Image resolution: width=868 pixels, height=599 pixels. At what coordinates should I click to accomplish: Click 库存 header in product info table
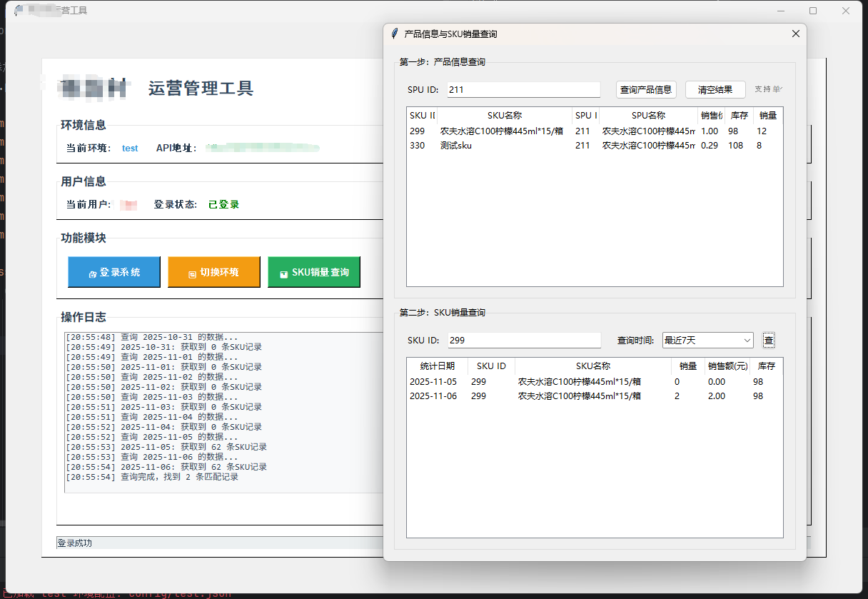(740, 115)
